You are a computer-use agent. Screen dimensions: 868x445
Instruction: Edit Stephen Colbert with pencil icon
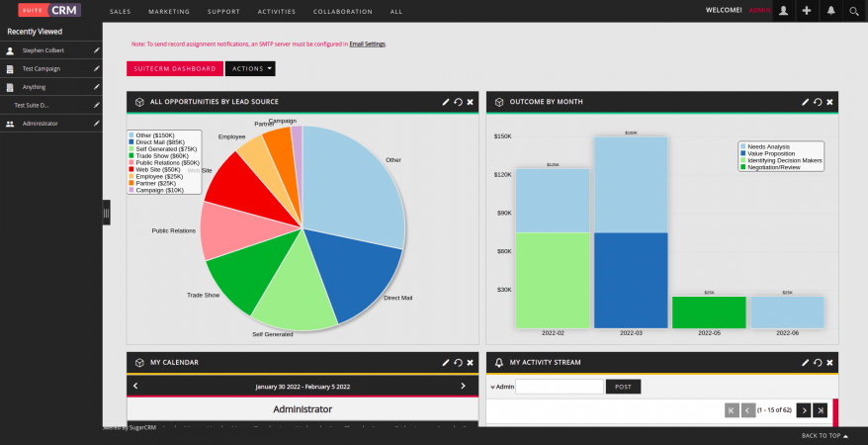tap(96, 50)
